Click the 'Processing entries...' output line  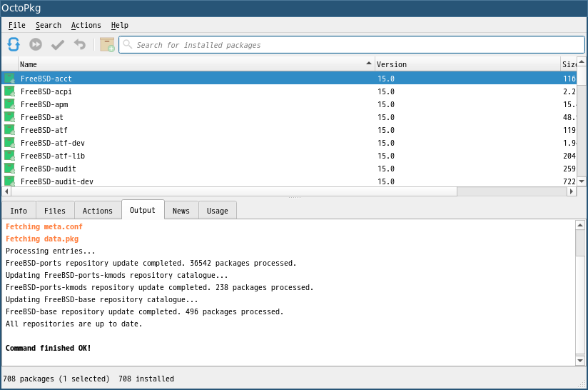click(50, 251)
